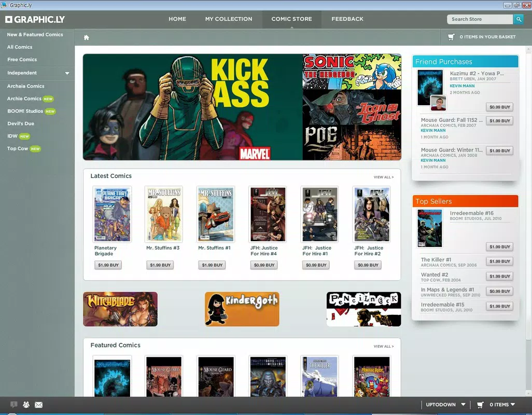532x415 pixels.
Task: Buy Kuzimu #2 for $0.99
Action: [499, 107]
